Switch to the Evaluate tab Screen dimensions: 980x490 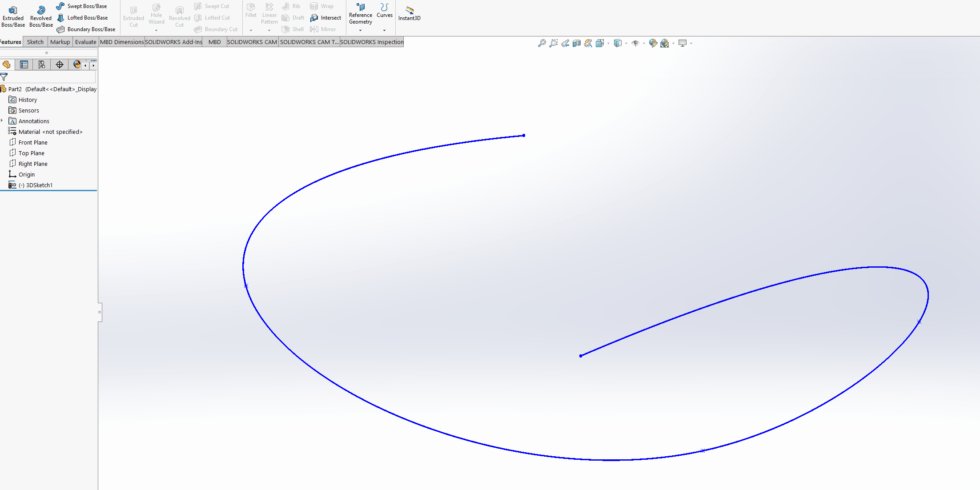pyautogui.click(x=85, y=42)
